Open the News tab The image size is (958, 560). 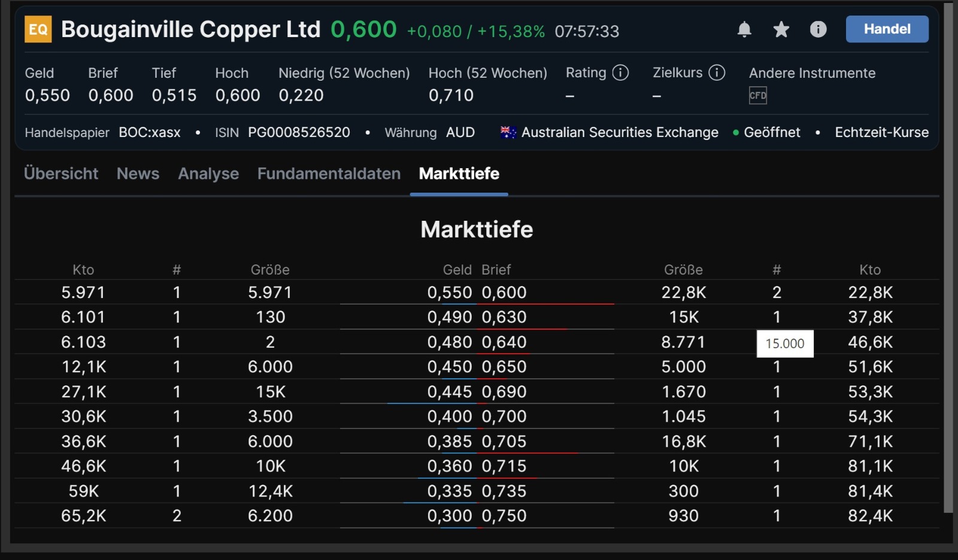138,174
